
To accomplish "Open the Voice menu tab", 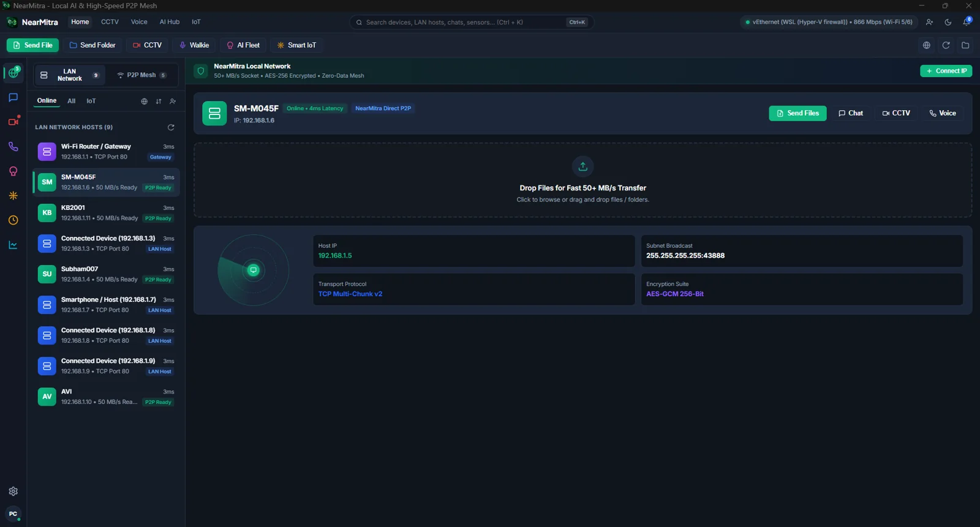I will [139, 22].
